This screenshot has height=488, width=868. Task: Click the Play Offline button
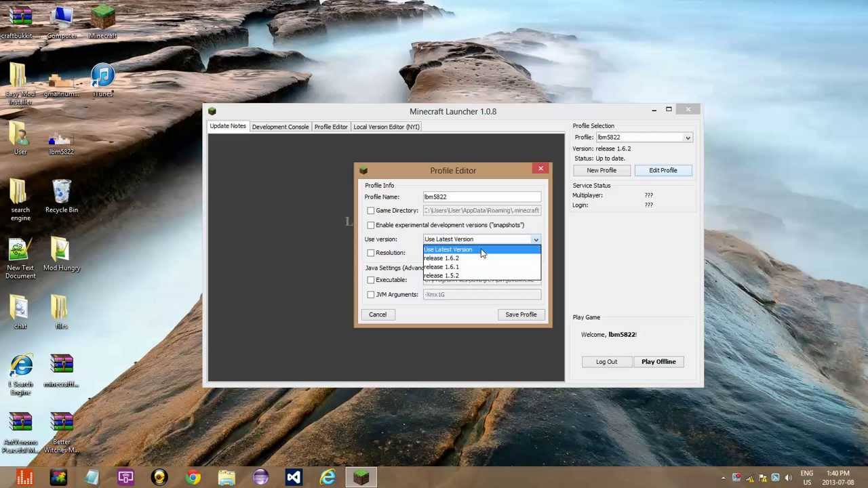tap(658, 362)
